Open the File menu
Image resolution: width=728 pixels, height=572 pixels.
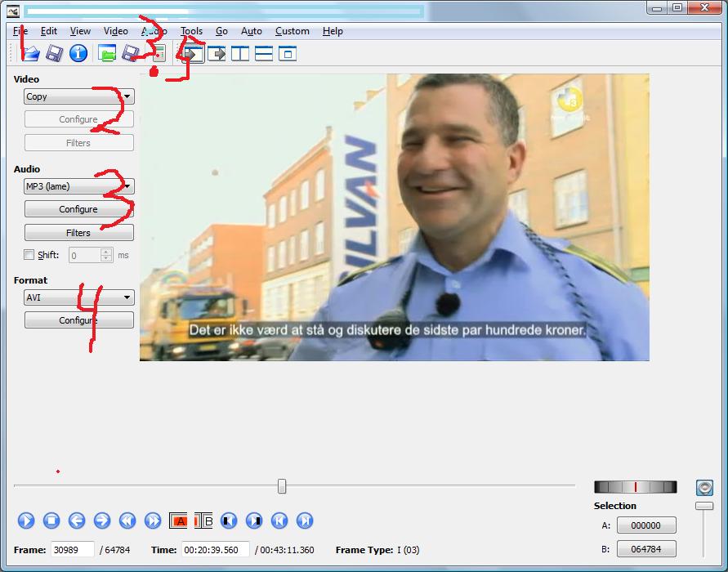20,31
